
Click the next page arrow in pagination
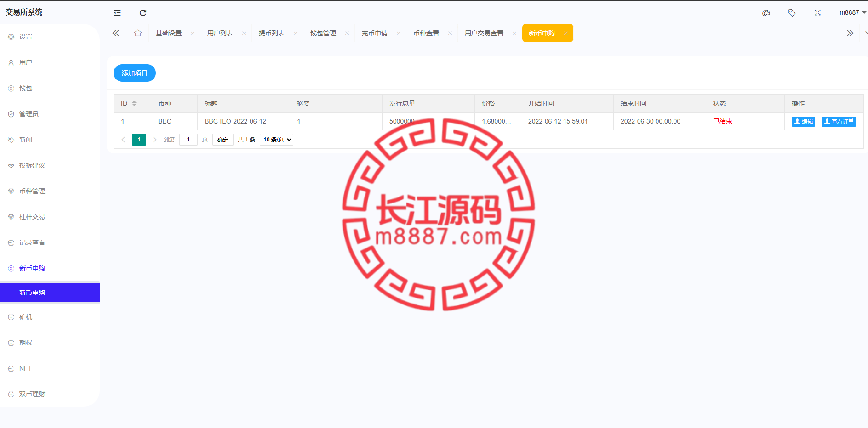click(155, 140)
